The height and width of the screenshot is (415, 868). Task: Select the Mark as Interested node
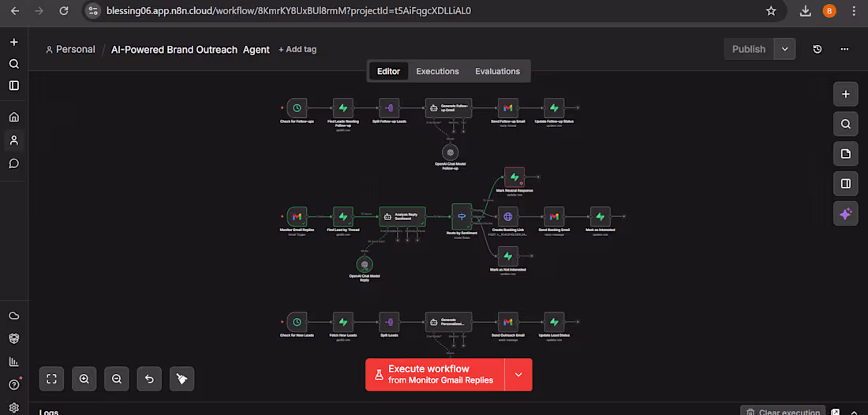(600, 216)
